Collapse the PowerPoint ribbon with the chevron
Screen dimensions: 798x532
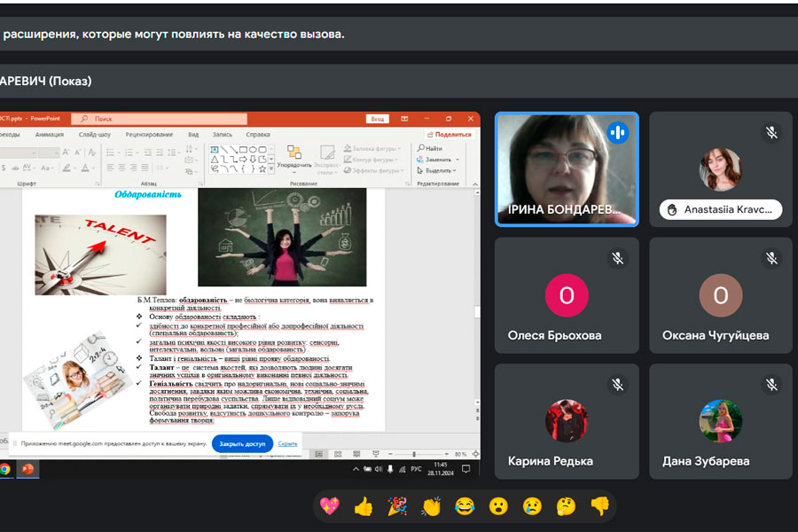tap(475, 184)
